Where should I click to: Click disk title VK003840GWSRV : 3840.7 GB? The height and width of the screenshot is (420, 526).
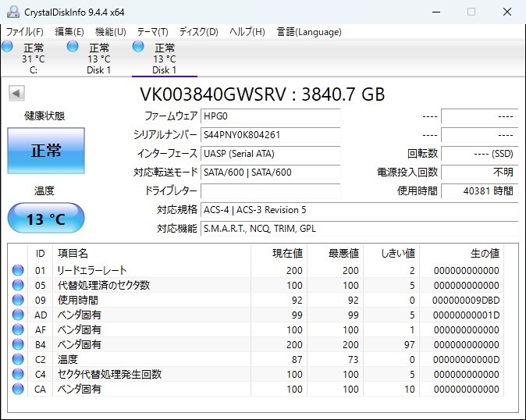[262, 94]
